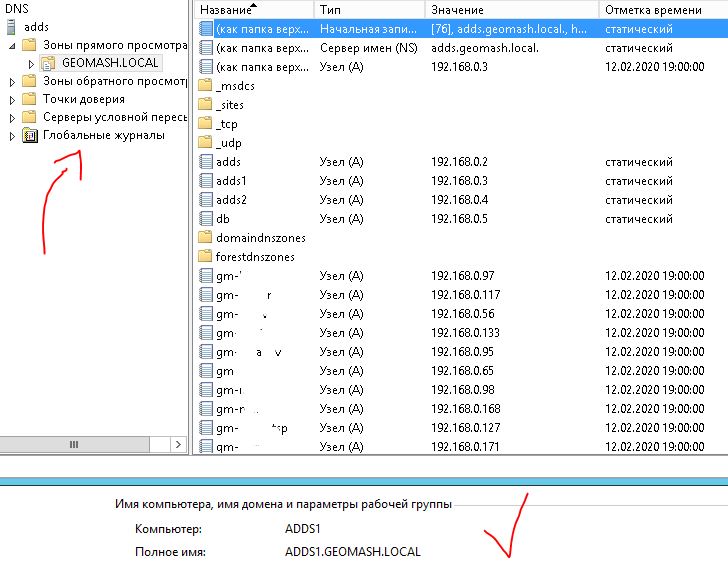Click the IP value 192.168.0.168
Viewport: 728px width, 567px height.
click(x=466, y=409)
